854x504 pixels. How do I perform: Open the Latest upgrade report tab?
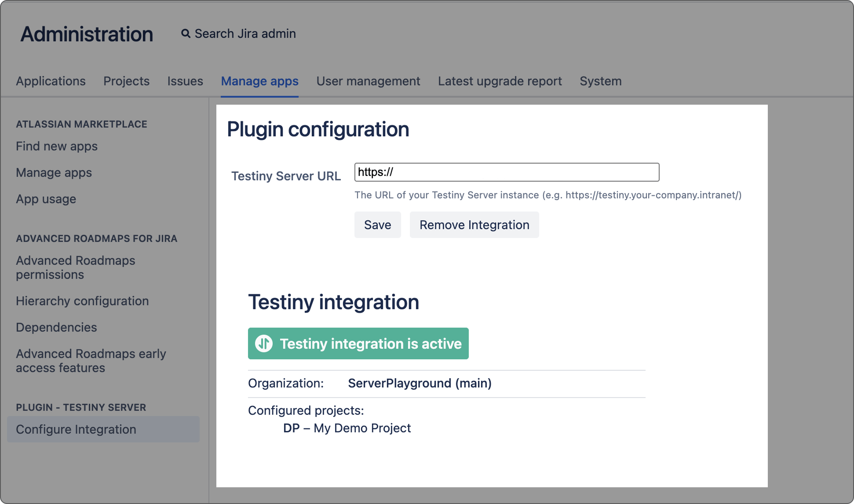click(500, 81)
